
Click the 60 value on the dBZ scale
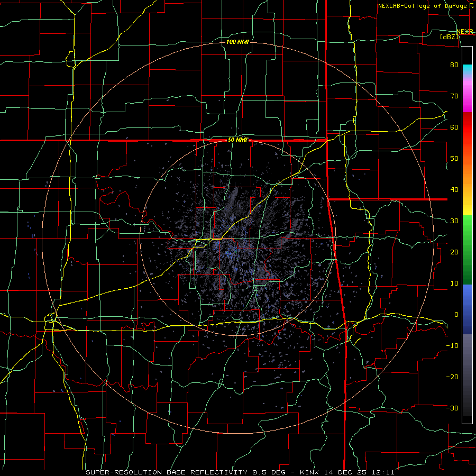pos(454,127)
